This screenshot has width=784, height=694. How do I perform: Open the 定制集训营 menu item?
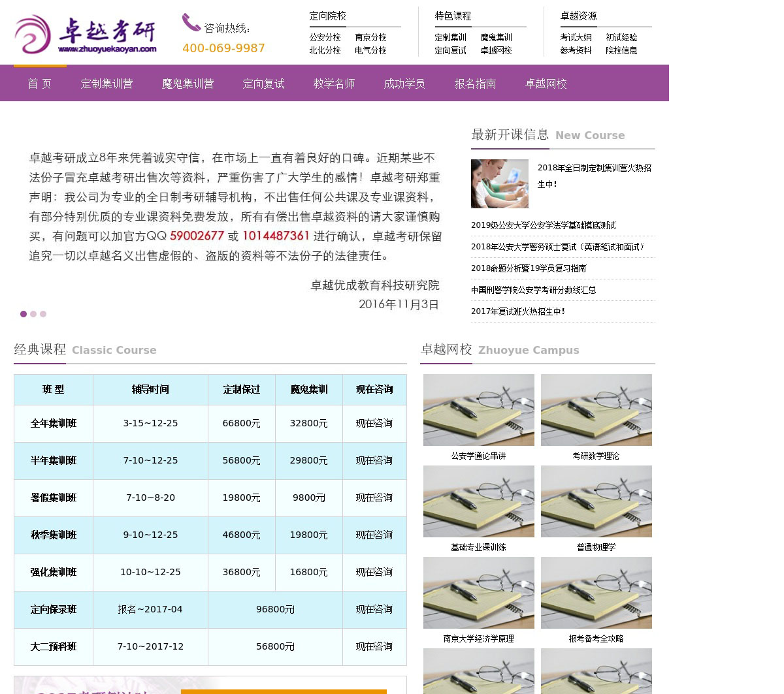pos(106,84)
